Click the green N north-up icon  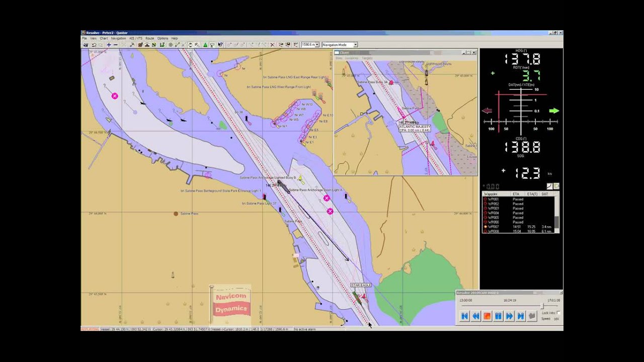154,45
